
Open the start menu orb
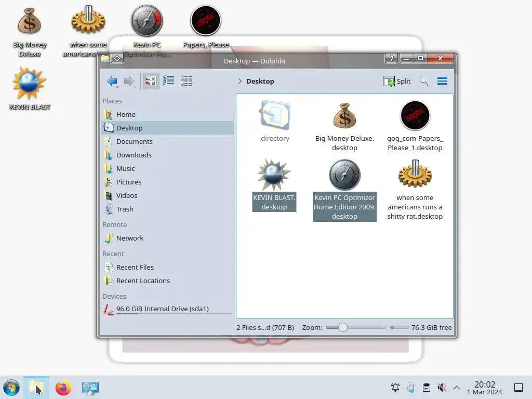click(x=11, y=388)
